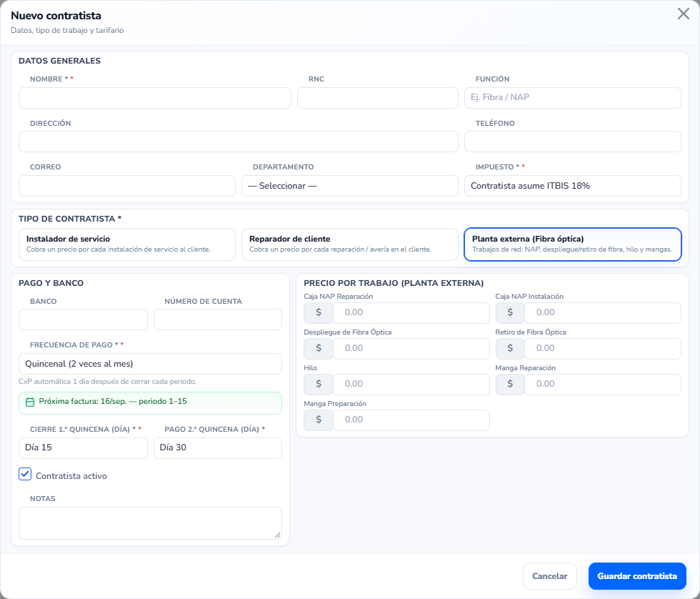This screenshot has width=700, height=599.
Task: Click the dollar icon for Caja NAP Instalación
Action: [510, 312]
